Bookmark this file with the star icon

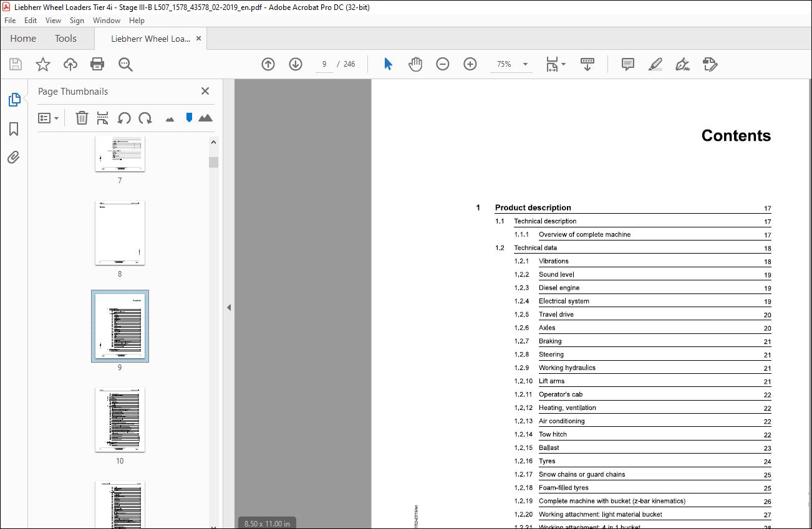point(42,64)
